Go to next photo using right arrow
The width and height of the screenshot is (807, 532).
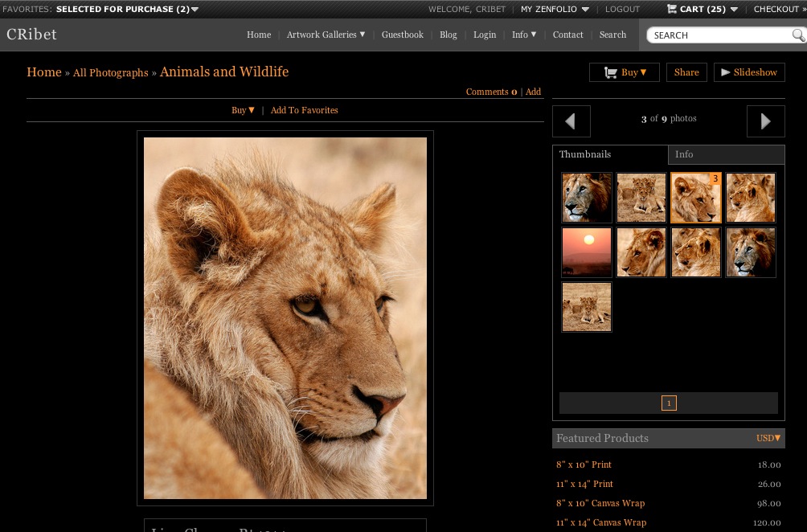[x=764, y=121]
